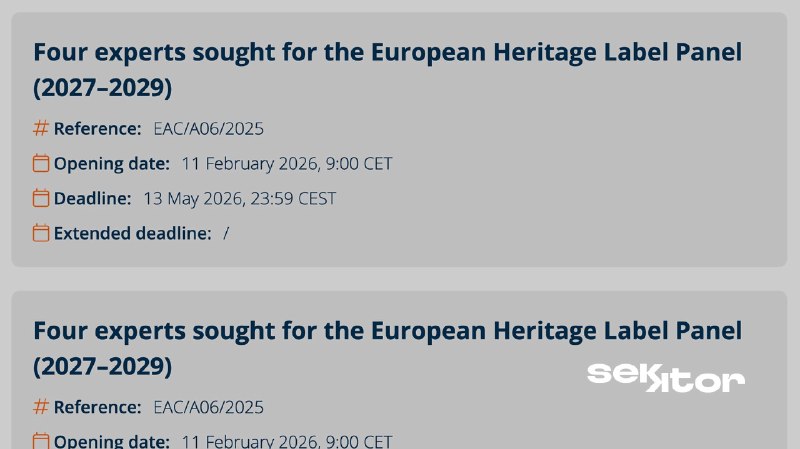Viewport: 800px width, 449px height.
Task: Click the first card's EAC/A06/2025 reference value
Action: 208,128
